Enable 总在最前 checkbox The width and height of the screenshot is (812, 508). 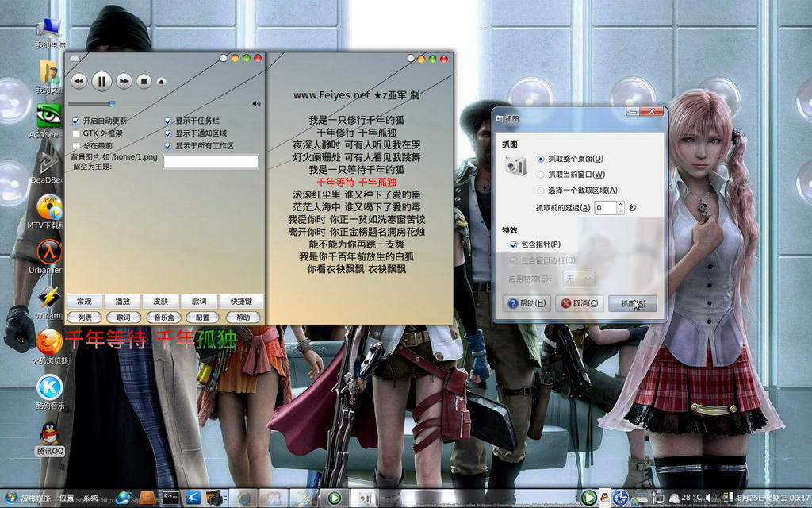click(x=75, y=146)
